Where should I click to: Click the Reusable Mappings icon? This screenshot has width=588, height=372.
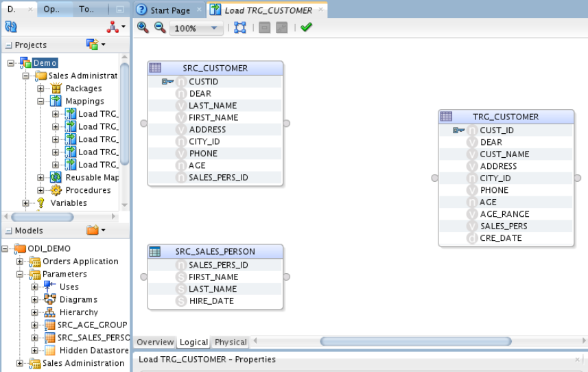[x=56, y=177]
